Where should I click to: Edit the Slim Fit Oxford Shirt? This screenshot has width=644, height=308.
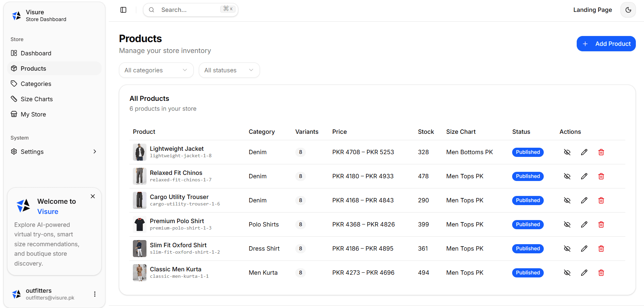(584, 249)
